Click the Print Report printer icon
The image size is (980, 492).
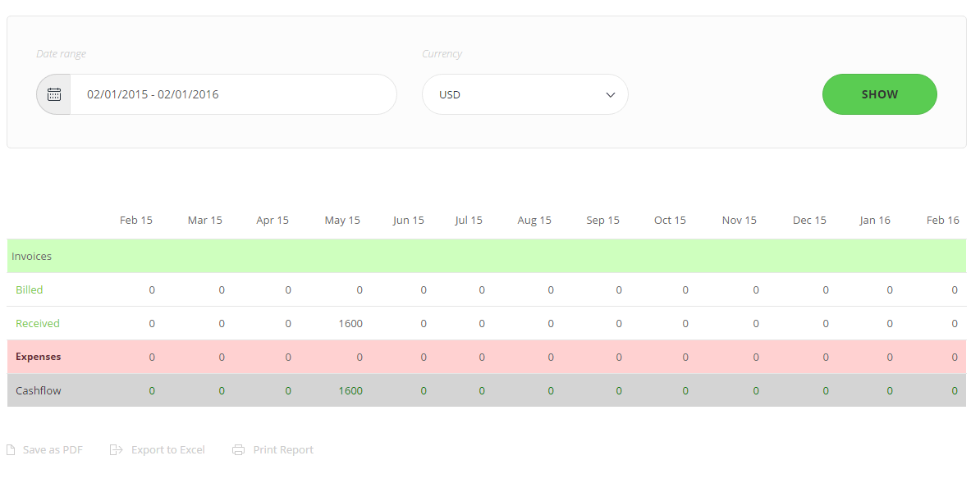tap(238, 449)
